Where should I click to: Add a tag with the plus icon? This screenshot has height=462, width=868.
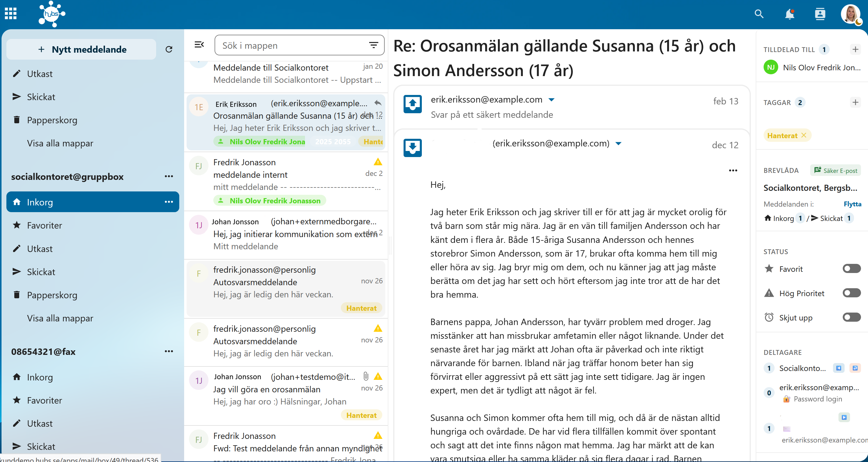coord(855,102)
